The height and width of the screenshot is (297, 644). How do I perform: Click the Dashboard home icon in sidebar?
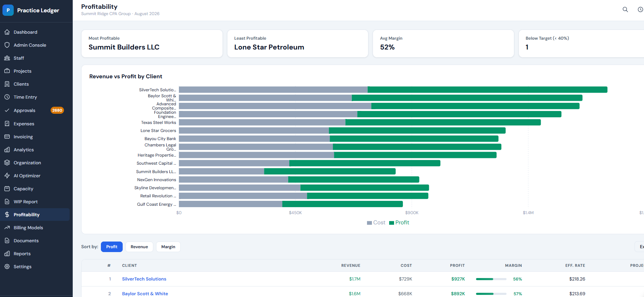(7, 32)
